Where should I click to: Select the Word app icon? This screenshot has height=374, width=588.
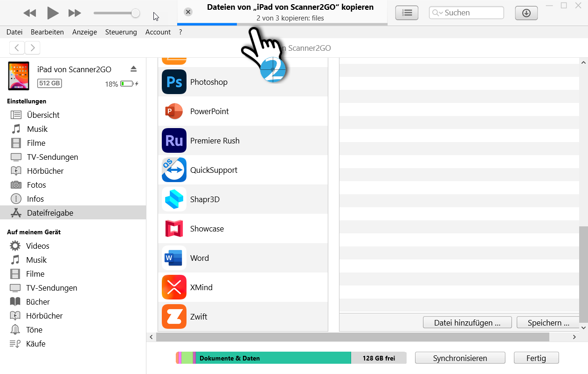174,258
